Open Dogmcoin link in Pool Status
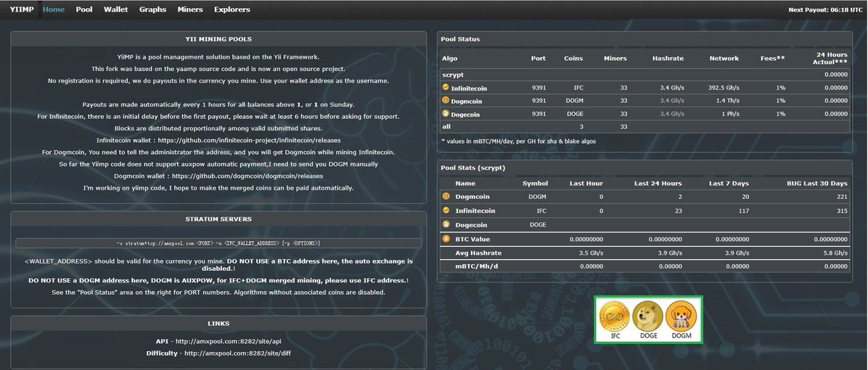868x370 pixels. (468, 101)
